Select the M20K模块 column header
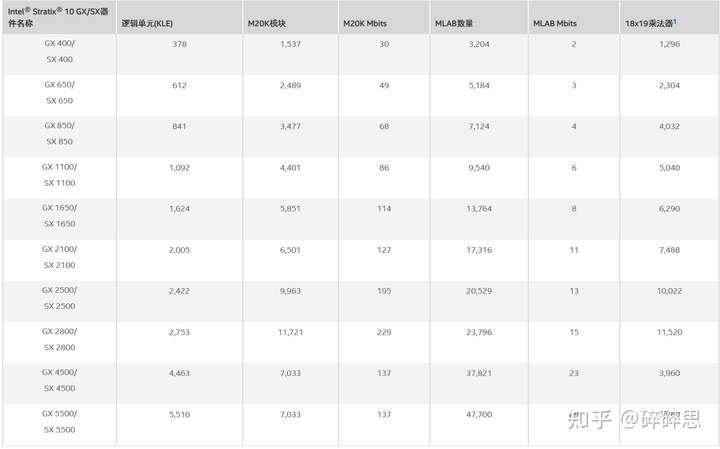Image resolution: width=720 pixels, height=449 pixels. pyautogui.click(x=267, y=23)
